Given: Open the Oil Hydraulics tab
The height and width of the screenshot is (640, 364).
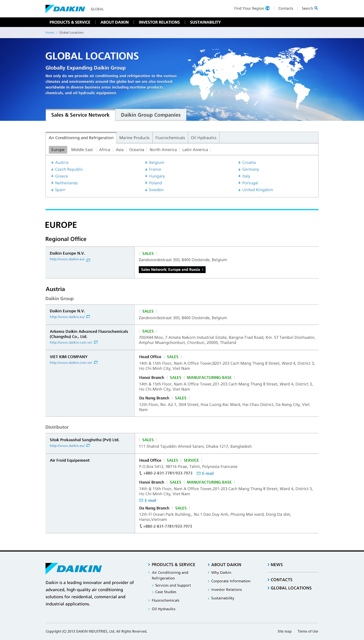Looking at the screenshot, I should point(203,138).
